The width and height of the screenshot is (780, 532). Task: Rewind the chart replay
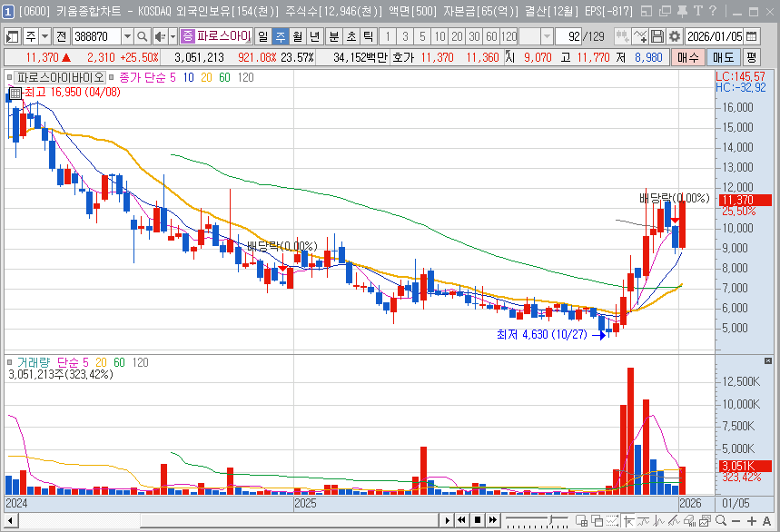pos(462,520)
